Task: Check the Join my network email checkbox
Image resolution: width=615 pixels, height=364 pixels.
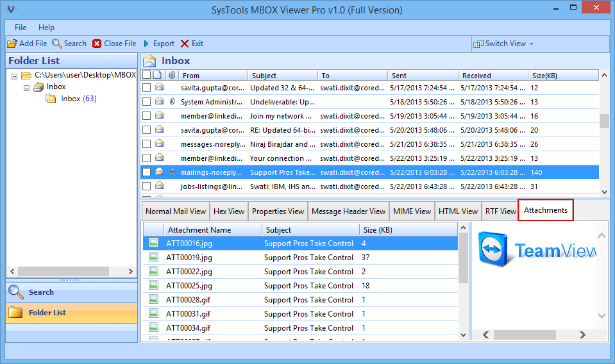Action: (x=146, y=115)
